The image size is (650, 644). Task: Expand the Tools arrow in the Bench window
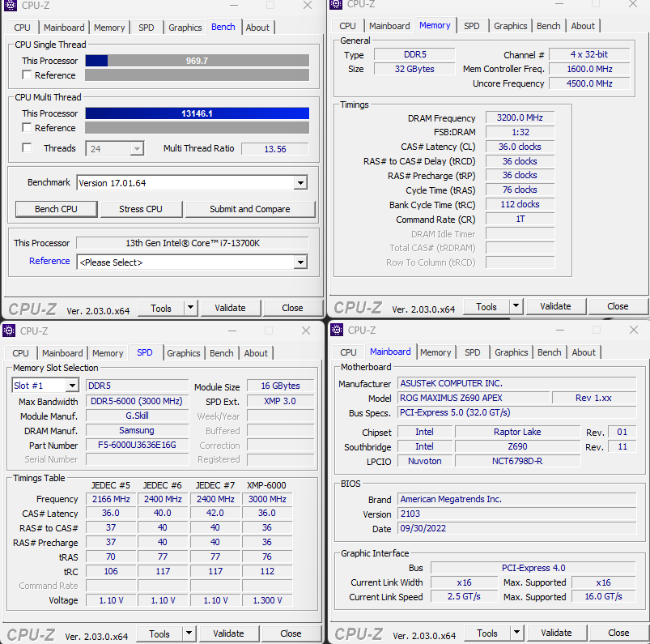(x=190, y=308)
